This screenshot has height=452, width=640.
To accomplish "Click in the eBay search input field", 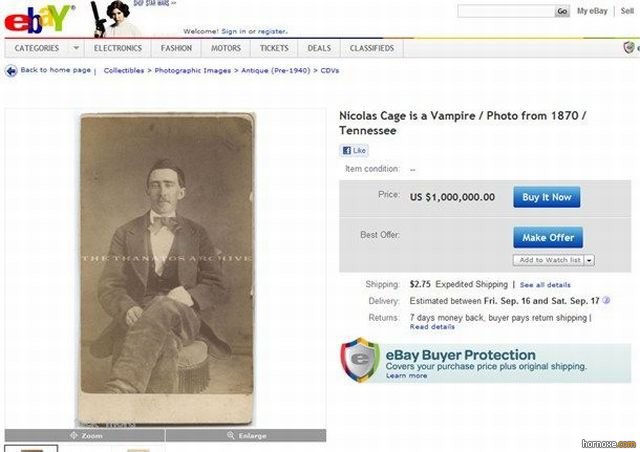I will click(506, 11).
